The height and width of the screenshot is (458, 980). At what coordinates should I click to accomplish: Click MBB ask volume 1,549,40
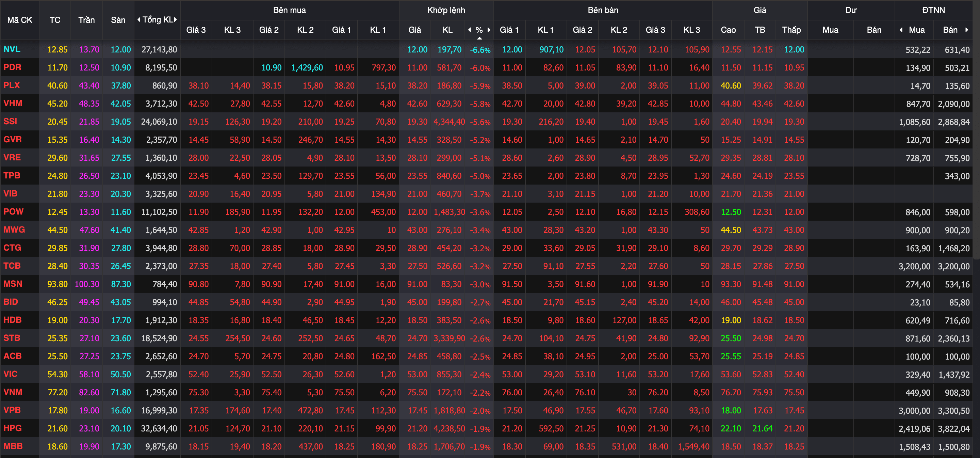[693, 446]
